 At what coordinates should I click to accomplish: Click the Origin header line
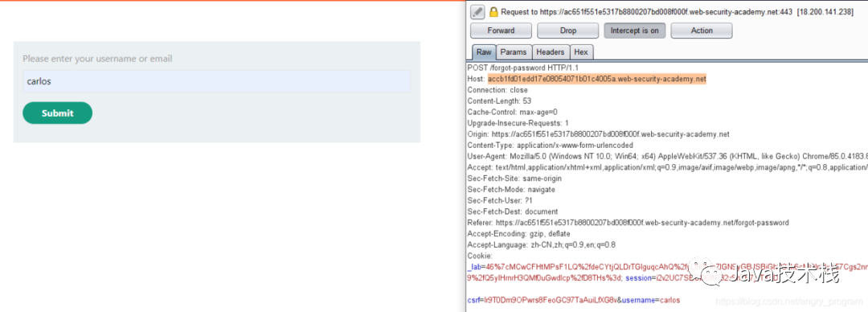(x=599, y=134)
